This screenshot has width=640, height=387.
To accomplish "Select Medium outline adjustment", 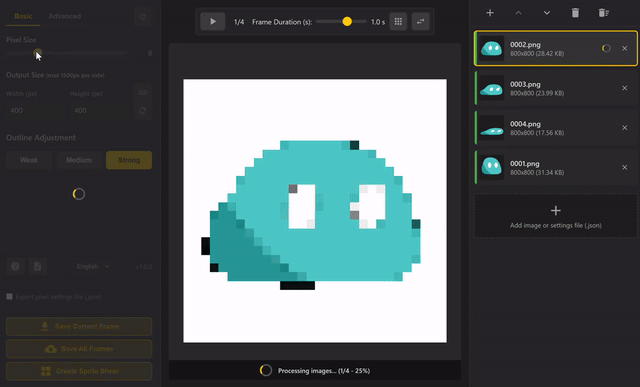I will (79, 160).
